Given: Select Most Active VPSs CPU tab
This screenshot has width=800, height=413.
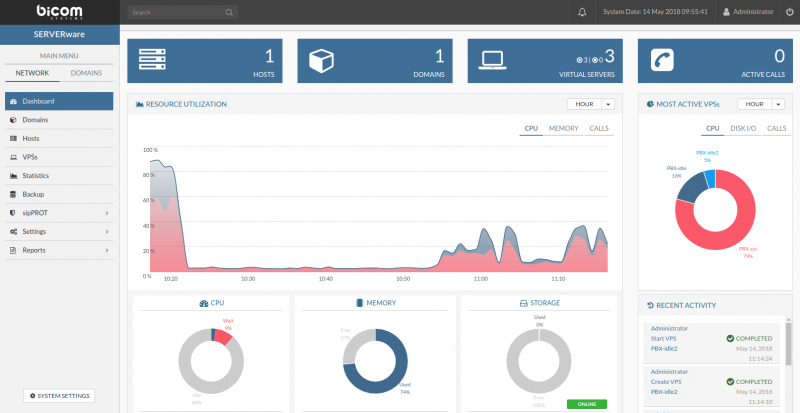Looking at the screenshot, I should [712, 129].
